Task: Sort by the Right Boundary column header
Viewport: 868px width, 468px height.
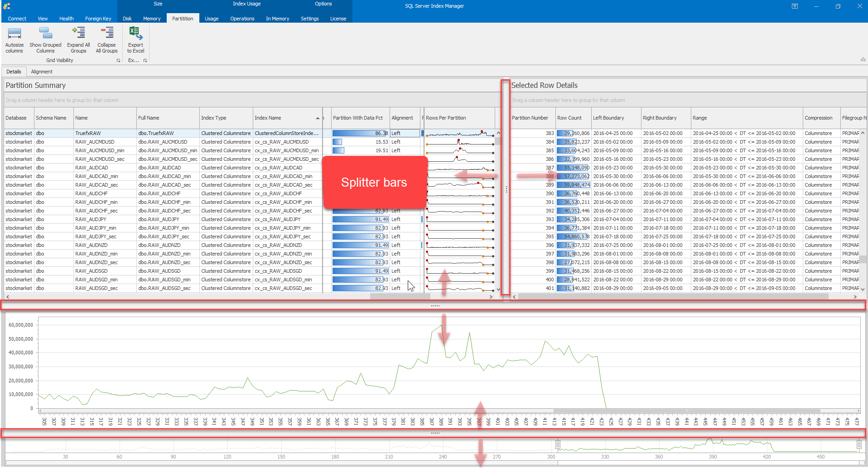Action: click(x=666, y=118)
